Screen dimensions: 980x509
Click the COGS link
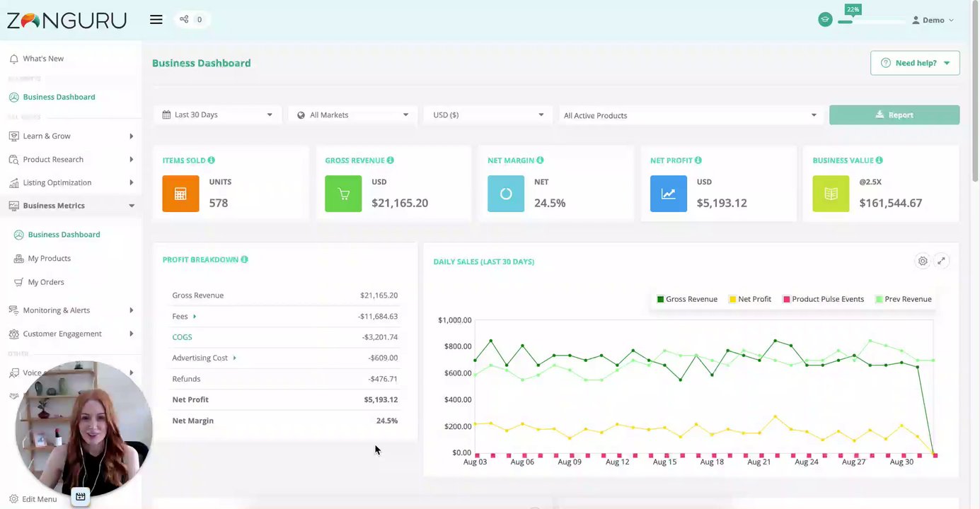[x=182, y=337]
